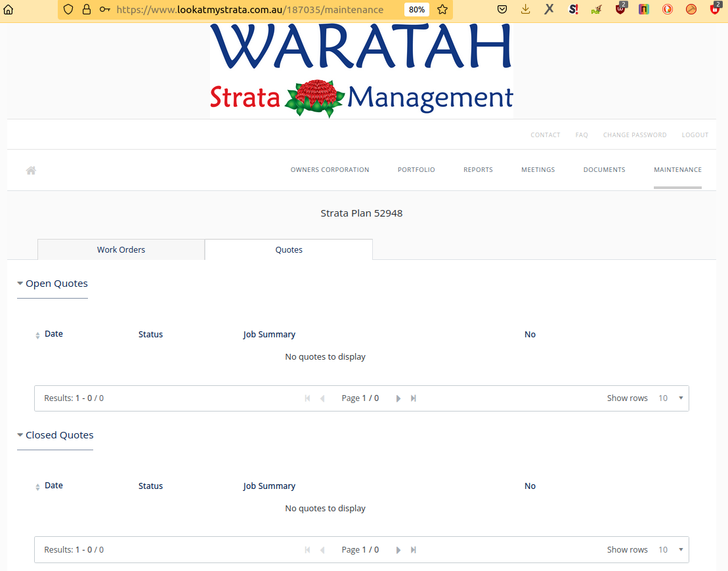728x571 pixels.
Task: Click the Strata Plan 52948 heading
Action: tap(362, 213)
